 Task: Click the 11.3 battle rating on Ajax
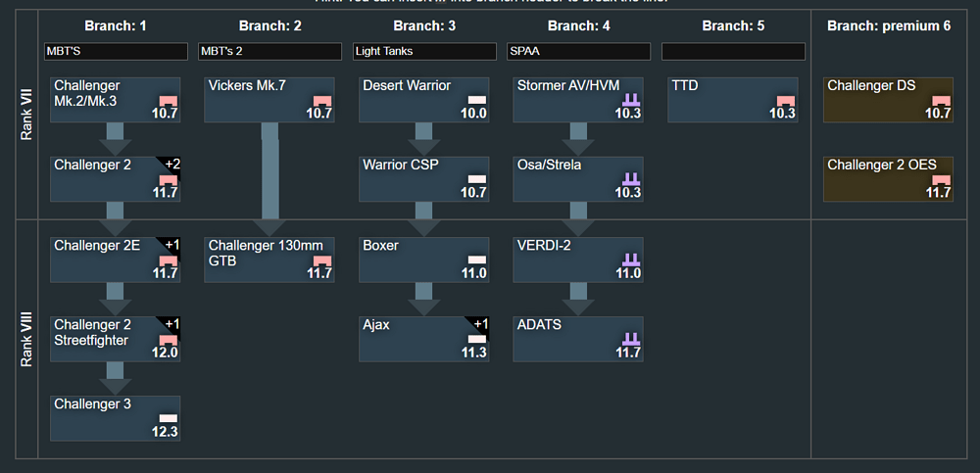pyautogui.click(x=473, y=353)
